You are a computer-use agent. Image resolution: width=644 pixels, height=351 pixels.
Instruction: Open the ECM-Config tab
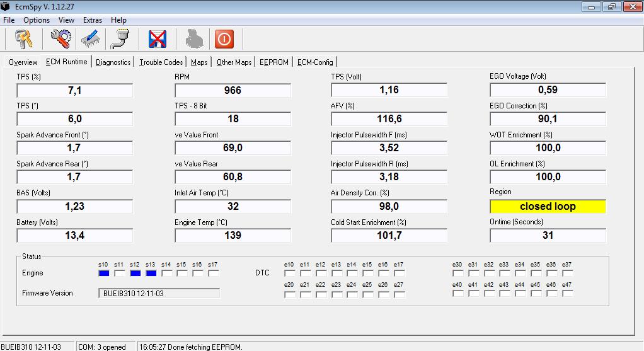tap(315, 62)
